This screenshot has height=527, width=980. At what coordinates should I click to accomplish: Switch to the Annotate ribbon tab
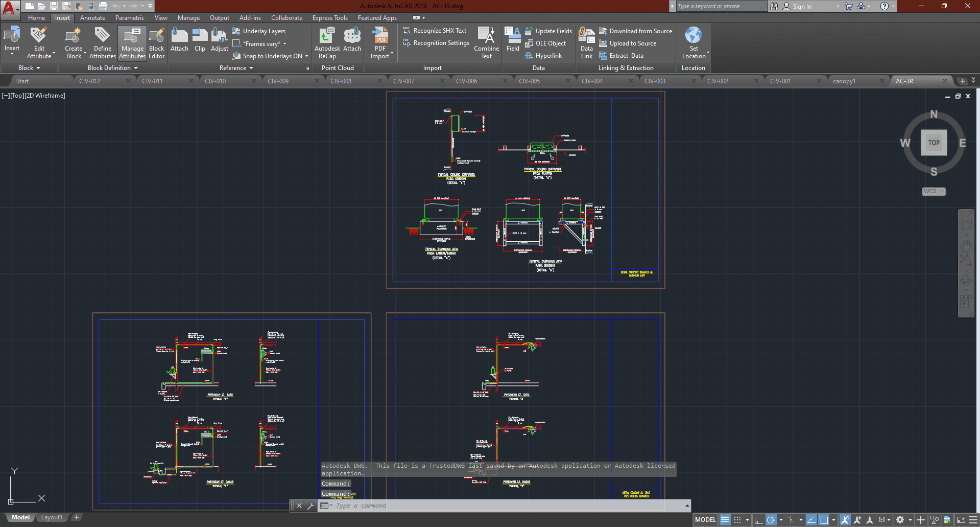pyautogui.click(x=92, y=18)
